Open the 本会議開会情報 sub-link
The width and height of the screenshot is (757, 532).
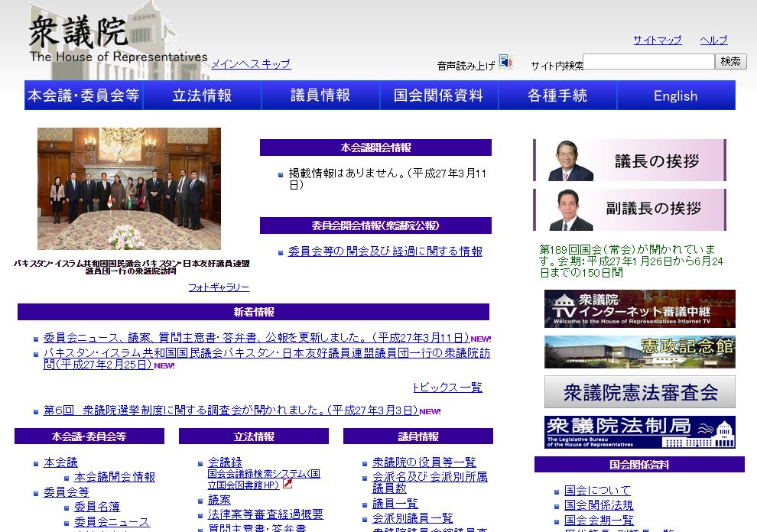coord(115,477)
